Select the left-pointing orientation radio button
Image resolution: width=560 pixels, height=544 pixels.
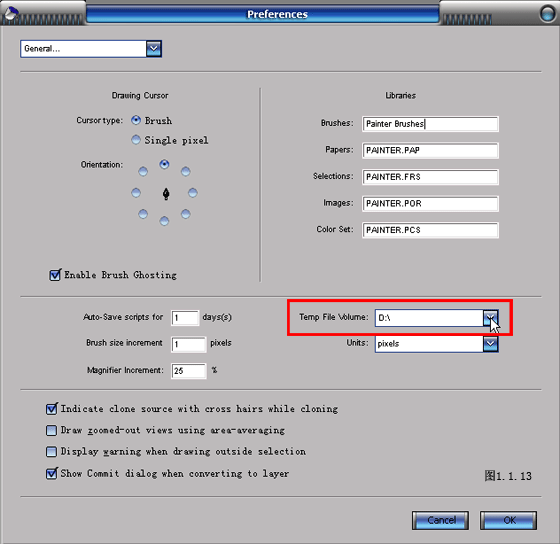136,193
